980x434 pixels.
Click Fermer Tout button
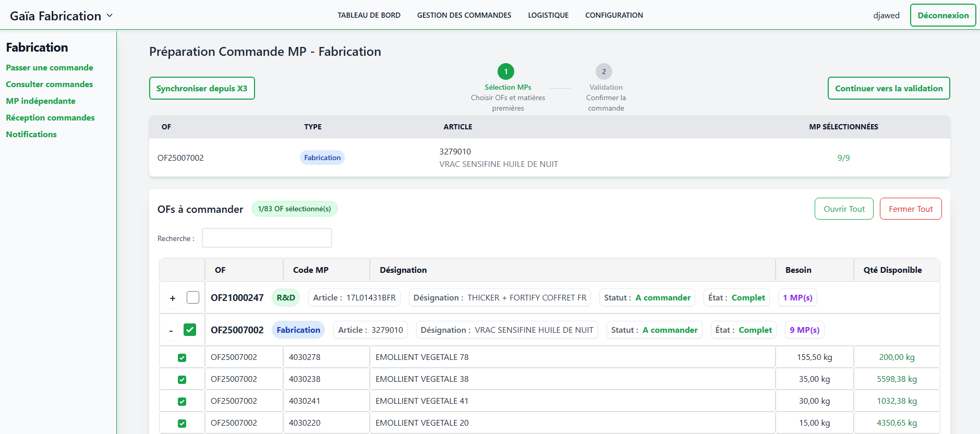(911, 209)
